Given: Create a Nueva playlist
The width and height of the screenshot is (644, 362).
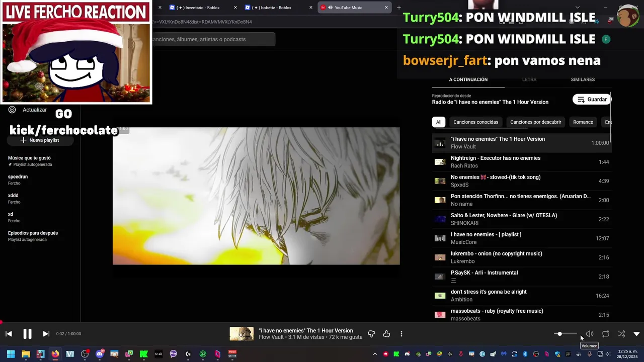Looking at the screenshot, I should (40, 140).
